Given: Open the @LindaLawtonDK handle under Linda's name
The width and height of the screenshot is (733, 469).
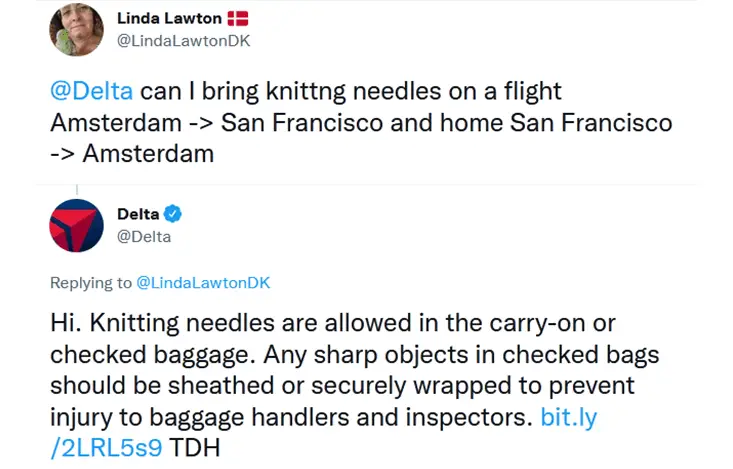Looking at the screenshot, I should tap(184, 41).
